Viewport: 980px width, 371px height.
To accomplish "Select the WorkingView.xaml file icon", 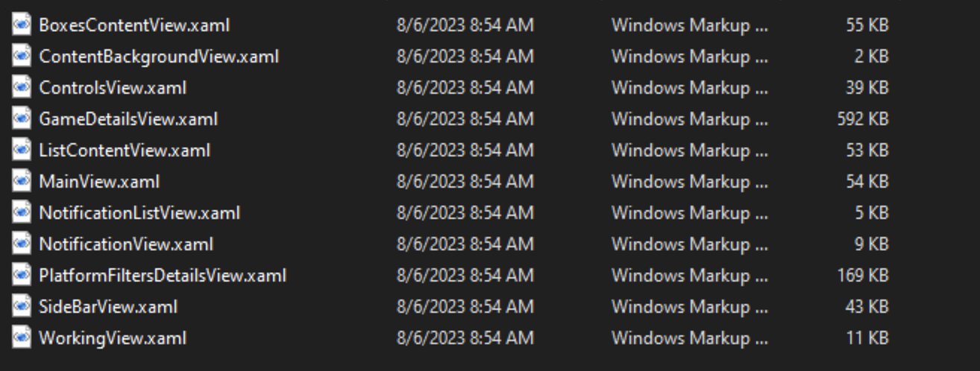I will pos(22,337).
